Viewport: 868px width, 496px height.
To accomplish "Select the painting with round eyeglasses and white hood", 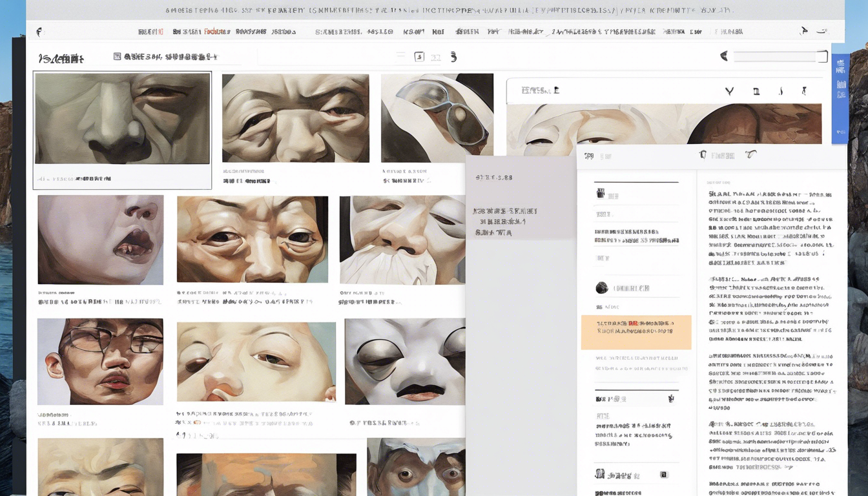I will tap(437, 118).
